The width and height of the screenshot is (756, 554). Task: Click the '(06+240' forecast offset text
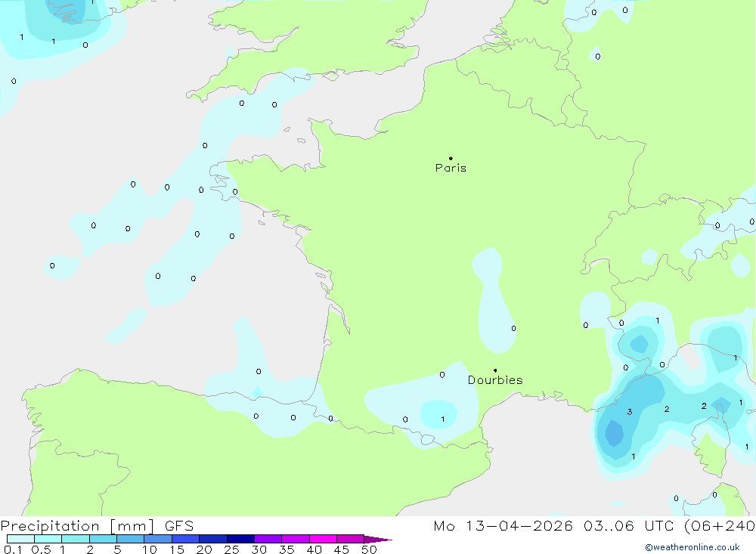720,526
